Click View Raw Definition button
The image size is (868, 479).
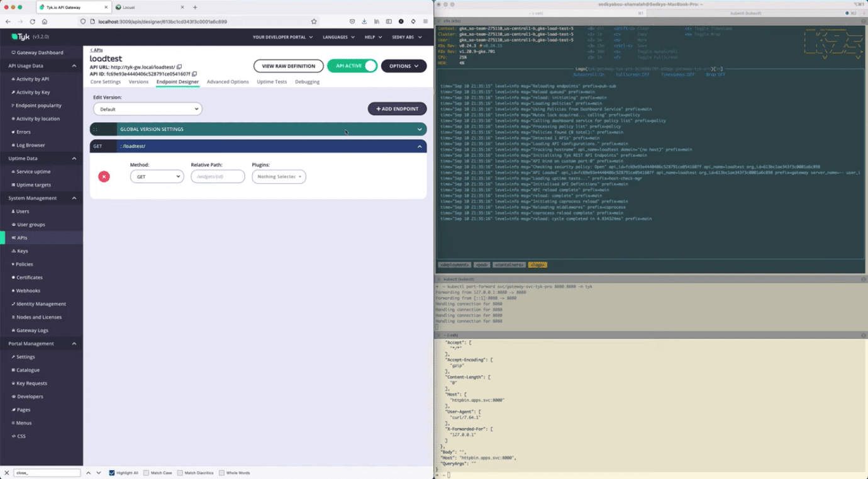click(289, 66)
